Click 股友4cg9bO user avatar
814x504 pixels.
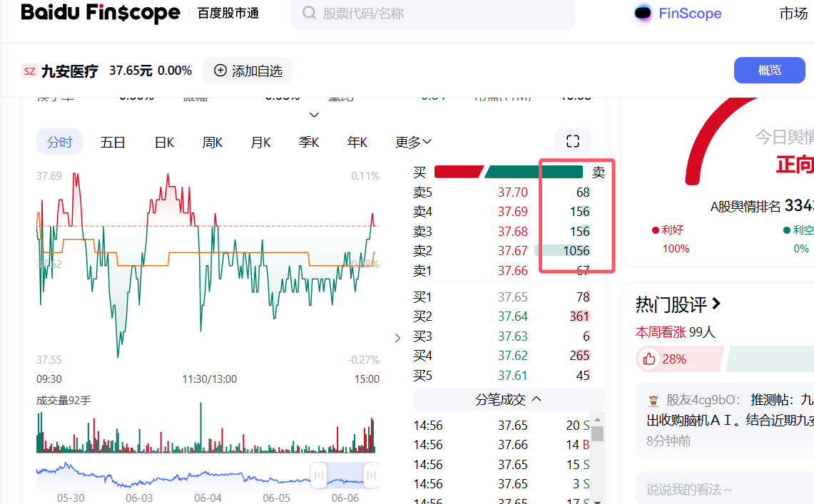pyautogui.click(x=653, y=401)
